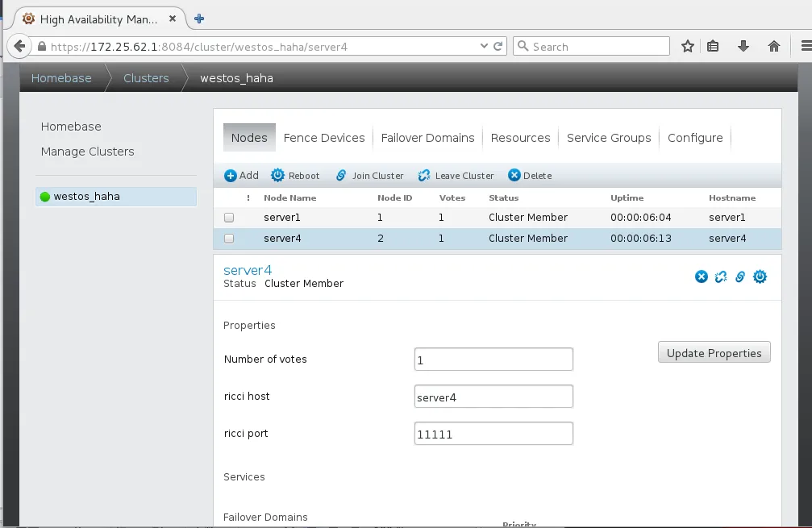Click the ricci host input field

coord(493,397)
